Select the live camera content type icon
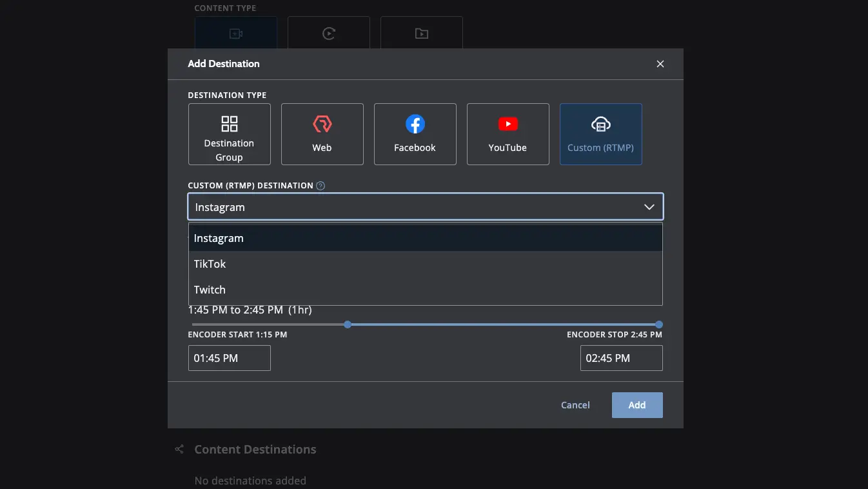 click(236, 33)
